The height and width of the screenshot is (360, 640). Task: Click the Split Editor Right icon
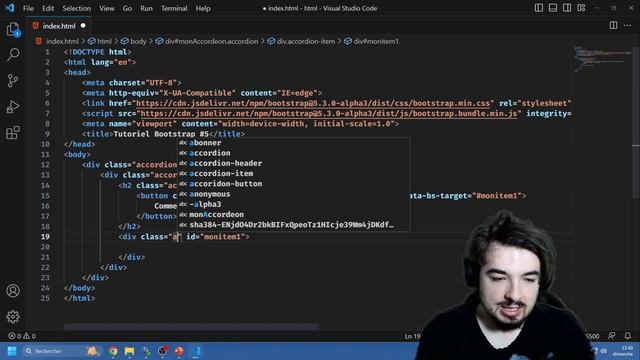tap(613, 25)
